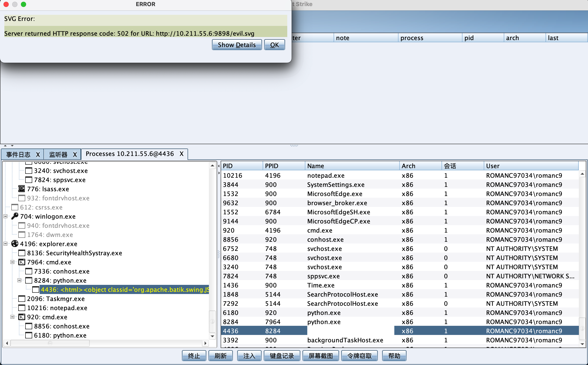
Task: Collapse the 4196: explorer.exe tree node
Action: pyautogui.click(x=5, y=243)
